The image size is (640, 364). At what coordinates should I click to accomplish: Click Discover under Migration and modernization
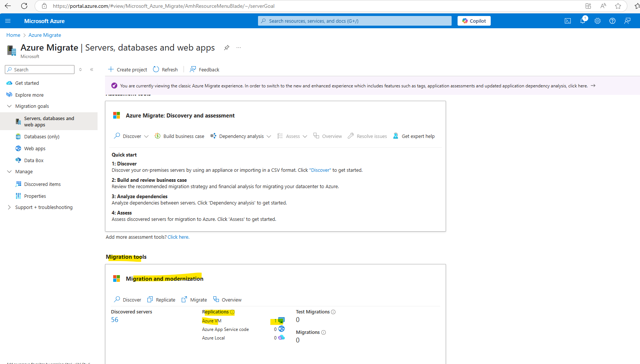128,300
